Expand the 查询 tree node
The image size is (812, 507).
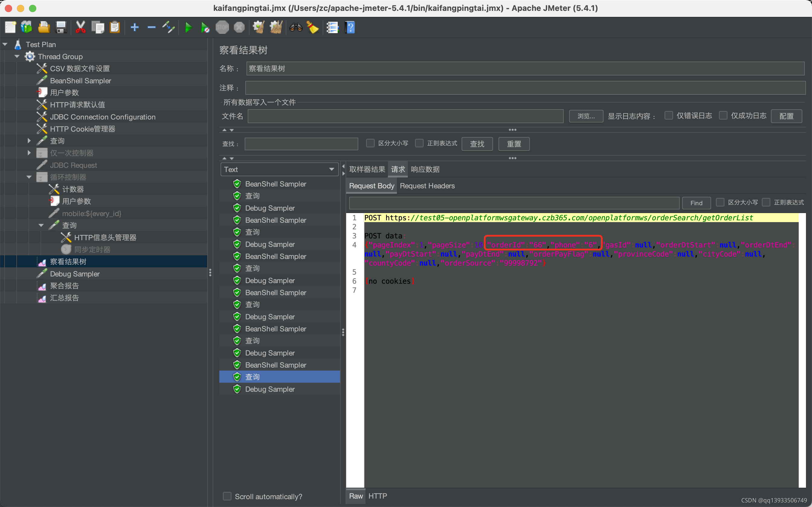pos(30,141)
